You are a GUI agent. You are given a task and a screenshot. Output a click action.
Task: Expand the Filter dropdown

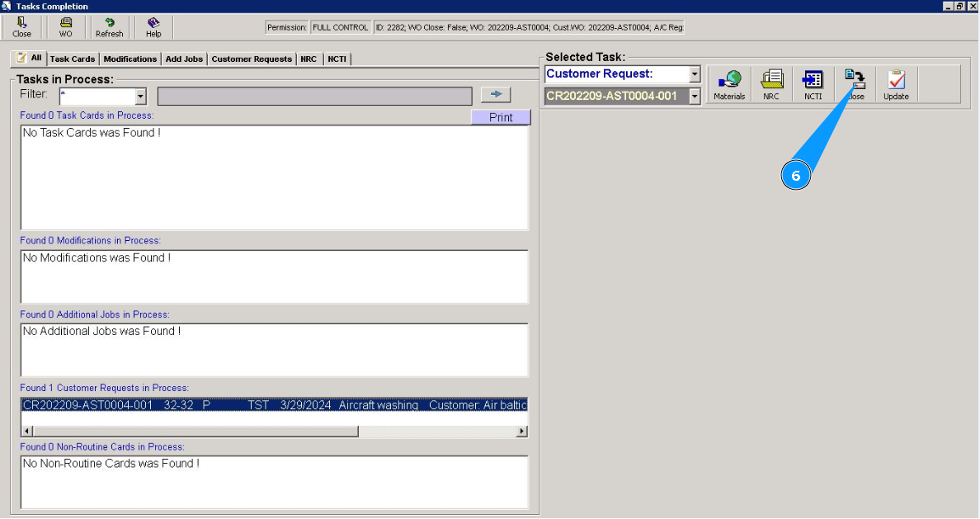pyautogui.click(x=140, y=97)
